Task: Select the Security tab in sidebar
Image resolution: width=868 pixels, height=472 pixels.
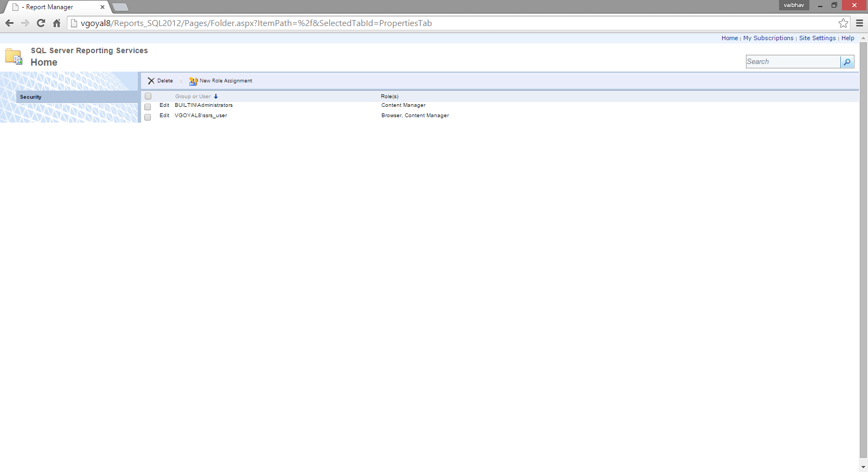Action: pyautogui.click(x=78, y=97)
